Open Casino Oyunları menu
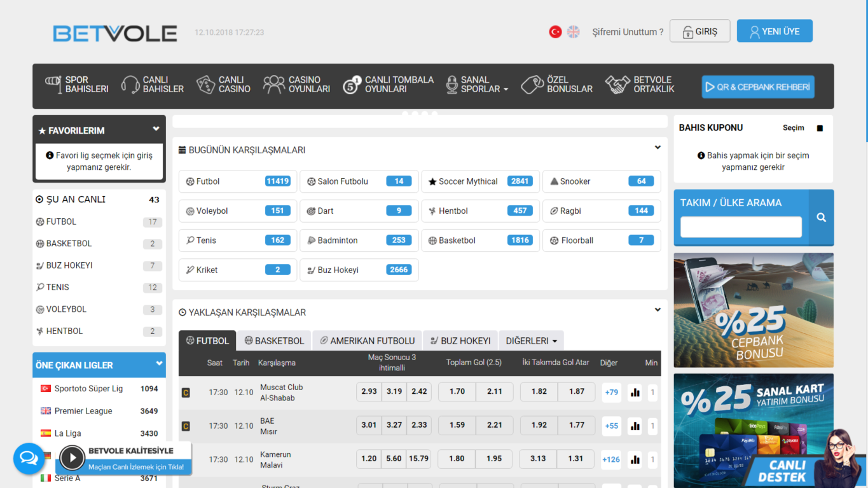This screenshot has width=868, height=488. coord(296,85)
